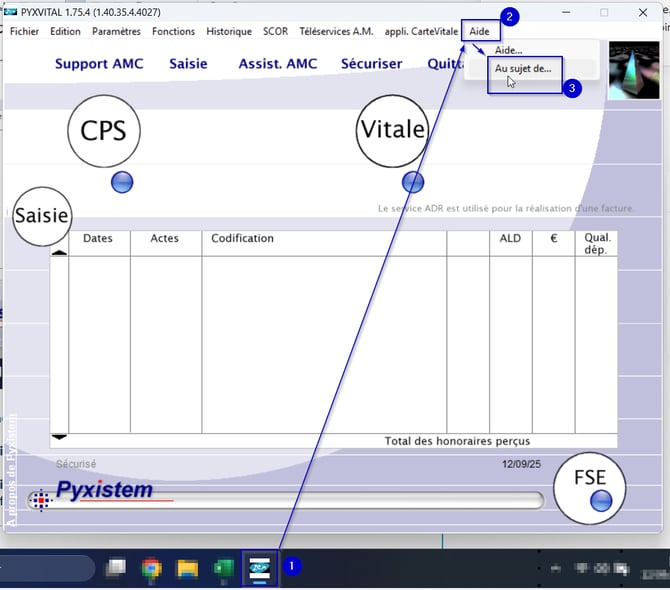
Task: Click the round CPS button
Action: click(x=104, y=131)
